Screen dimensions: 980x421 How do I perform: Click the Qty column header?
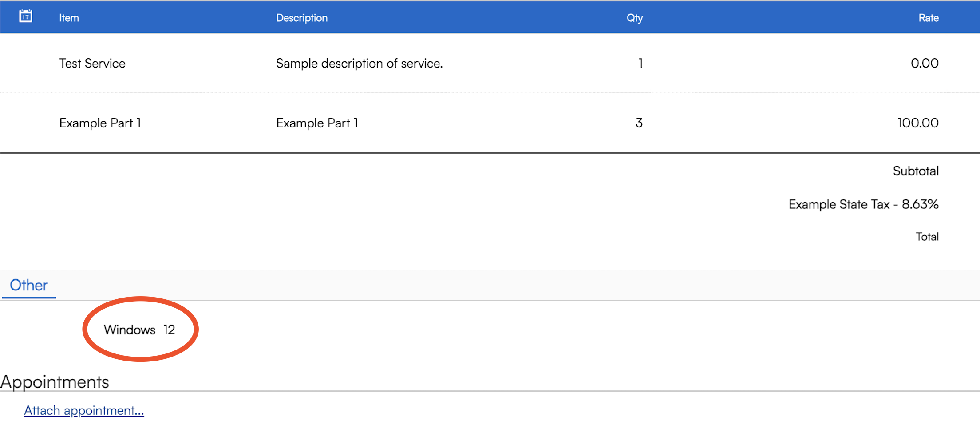point(634,18)
